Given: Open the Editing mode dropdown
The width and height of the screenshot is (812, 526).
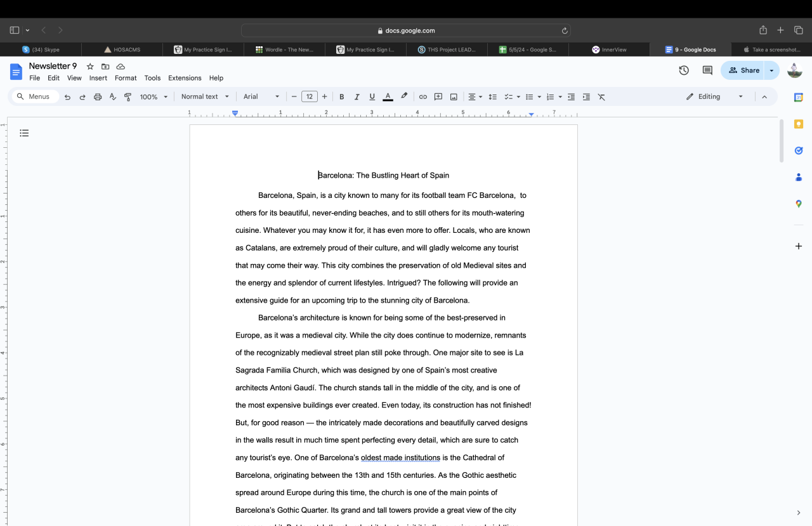Looking at the screenshot, I should (x=714, y=97).
